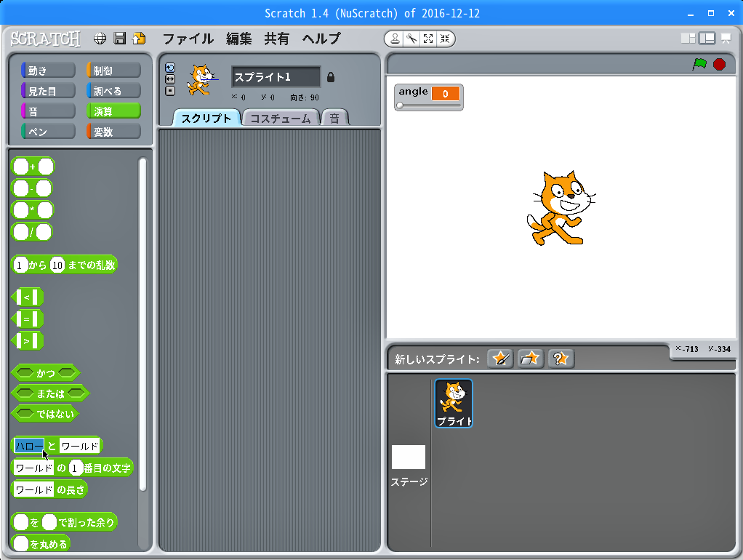Click the upper limit 10 in random block
The height and width of the screenshot is (560, 743).
tap(57, 265)
